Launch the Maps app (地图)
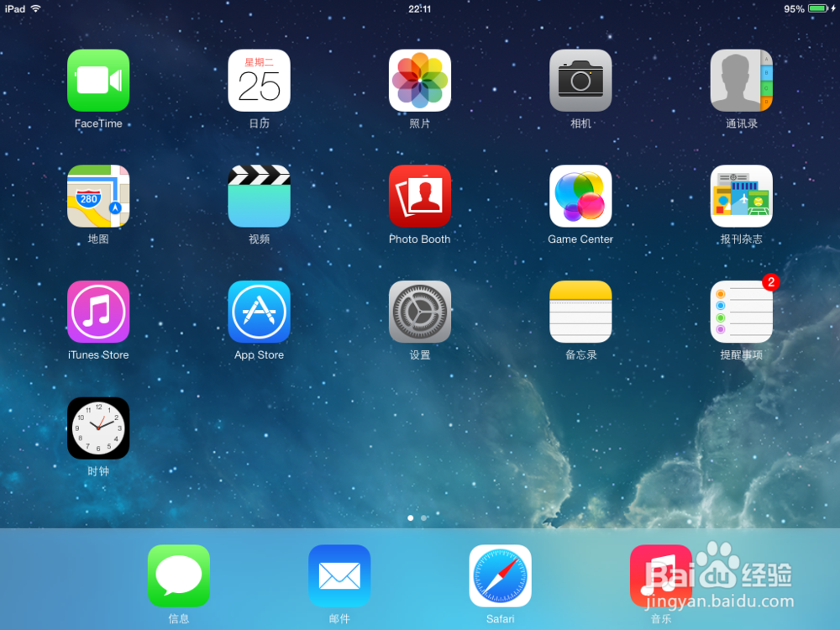This screenshot has width=840, height=630. pyautogui.click(x=98, y=196)
